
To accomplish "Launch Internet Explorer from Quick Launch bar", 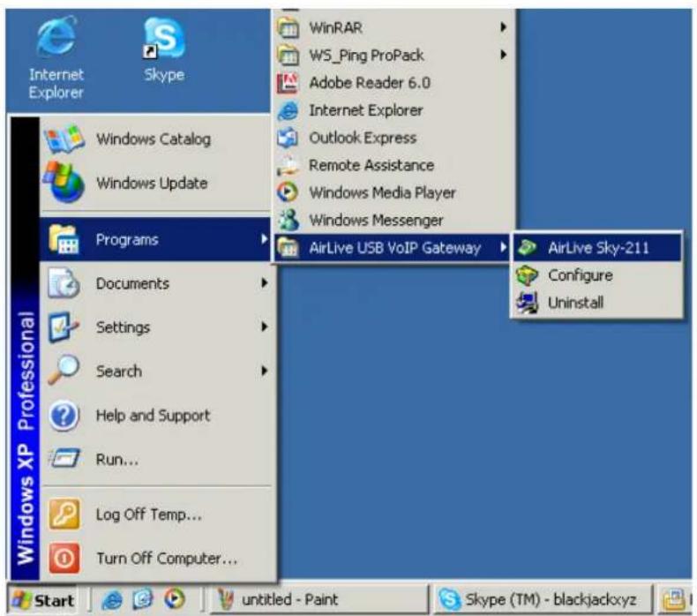I will click(111, 600).
